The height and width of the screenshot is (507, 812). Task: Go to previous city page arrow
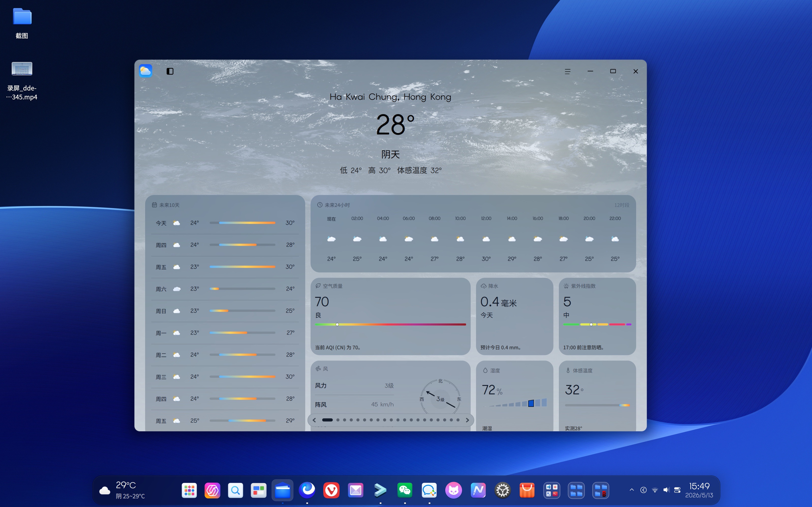point(314,420)
